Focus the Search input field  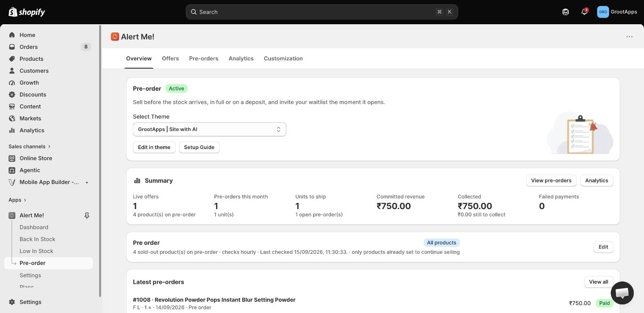click(322, 12)
